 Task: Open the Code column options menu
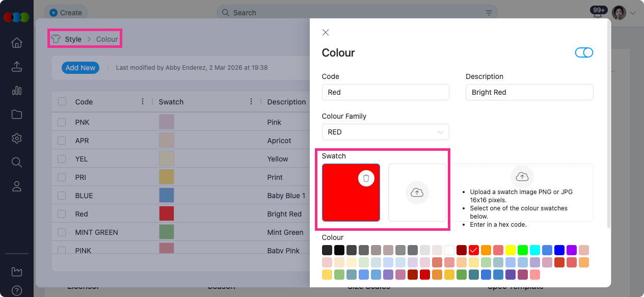click(143, 101)
